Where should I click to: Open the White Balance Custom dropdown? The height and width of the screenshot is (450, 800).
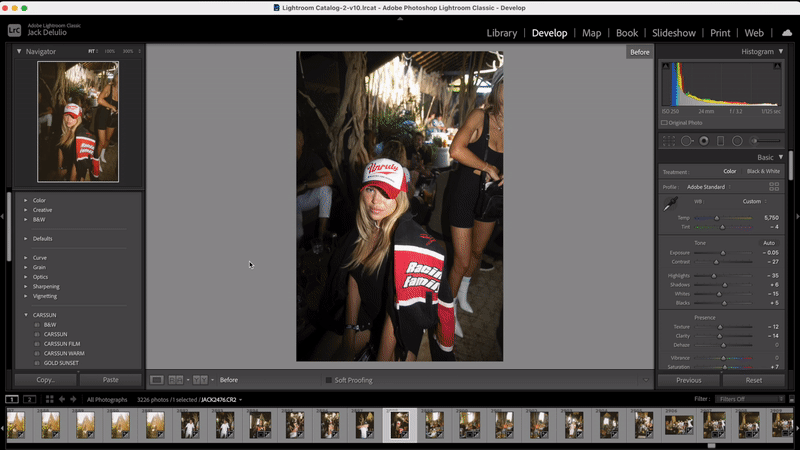point(753,201)
